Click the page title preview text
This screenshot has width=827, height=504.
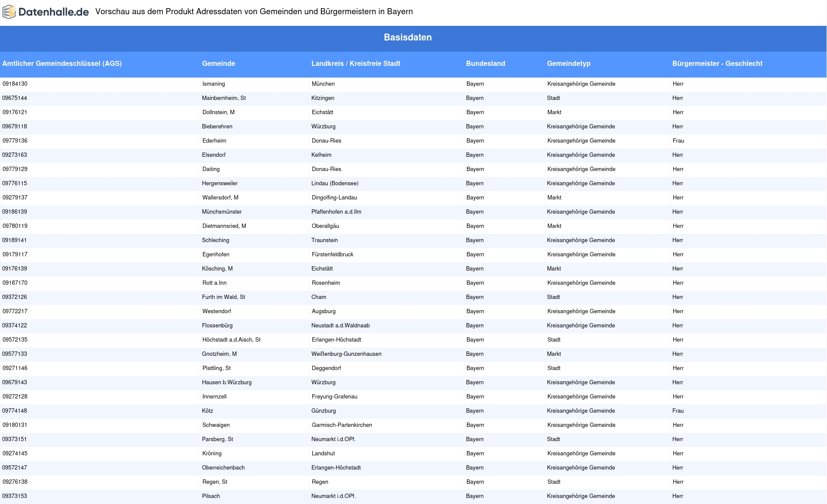pos(254,12)
